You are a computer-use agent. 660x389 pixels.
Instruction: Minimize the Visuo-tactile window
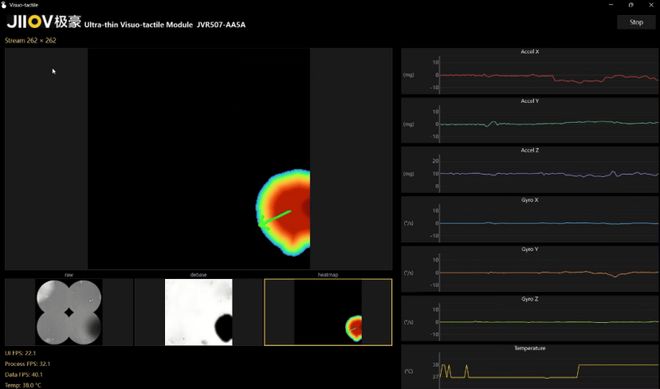tap(611, 5)
